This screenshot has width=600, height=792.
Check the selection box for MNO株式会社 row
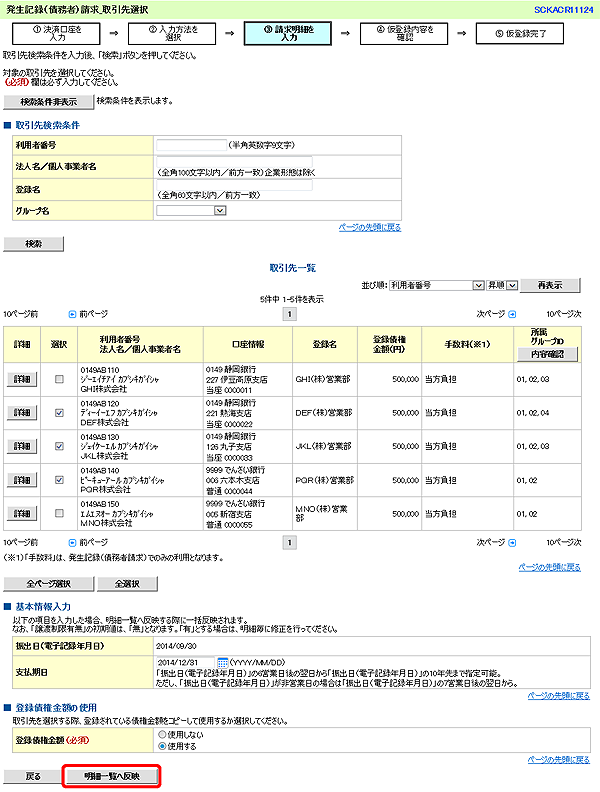tap(59, 513)
